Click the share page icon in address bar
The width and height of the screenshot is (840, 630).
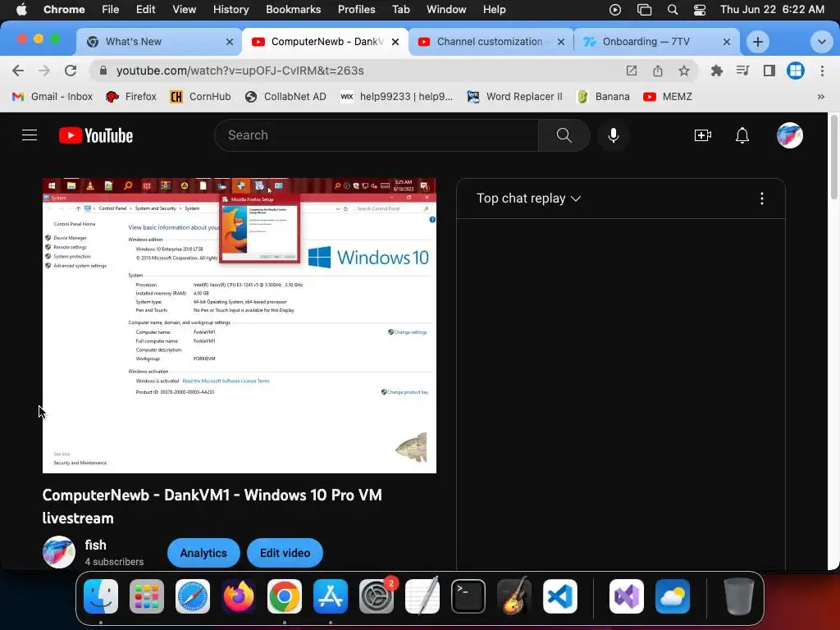658,71
